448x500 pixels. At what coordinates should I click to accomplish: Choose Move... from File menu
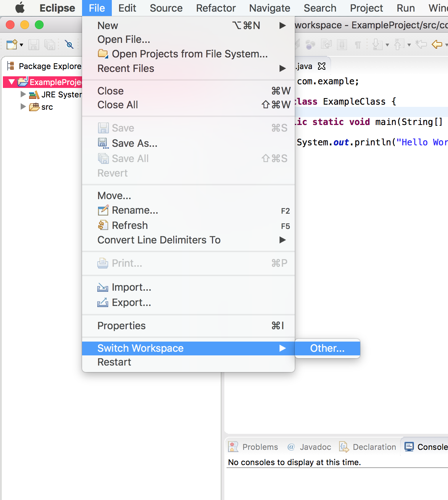(x=188, y=195)
